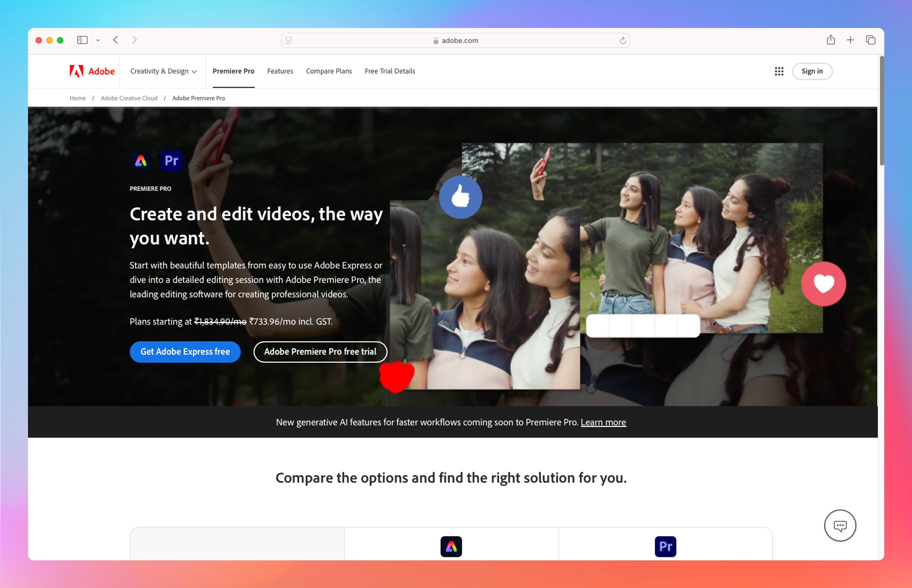Click the Premiere Pro icon in the hero
Image resolution: width=912 pixels, height=588 pixels.
click(x=171, y=160)
